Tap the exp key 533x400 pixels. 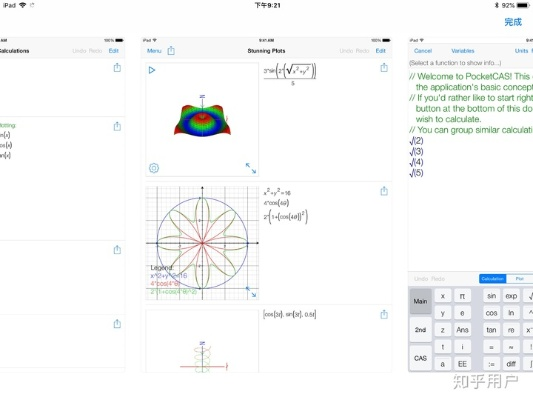point(511,296)
